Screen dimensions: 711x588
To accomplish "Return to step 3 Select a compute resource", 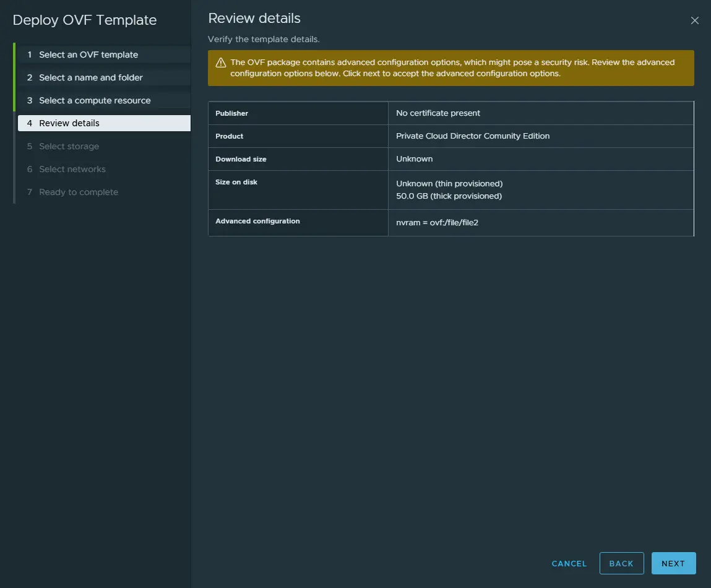I will click(x=95, y=100).
